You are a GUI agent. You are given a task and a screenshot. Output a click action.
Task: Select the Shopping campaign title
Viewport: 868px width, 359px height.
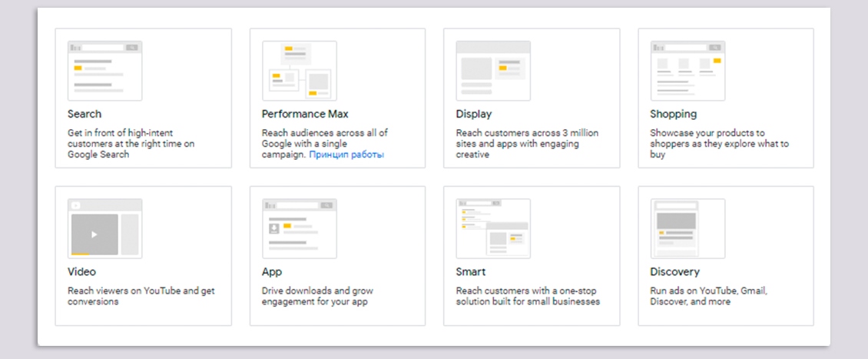click(x=674, y=114)
